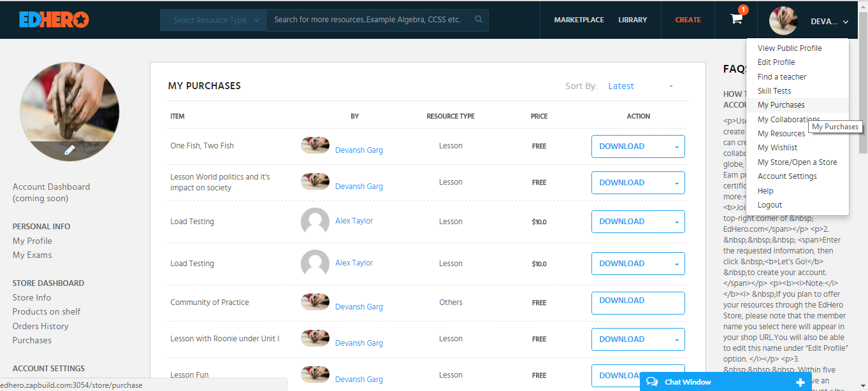Expand download arrow for second Load Testing row

pyautogui.click(x=676, y=264)
